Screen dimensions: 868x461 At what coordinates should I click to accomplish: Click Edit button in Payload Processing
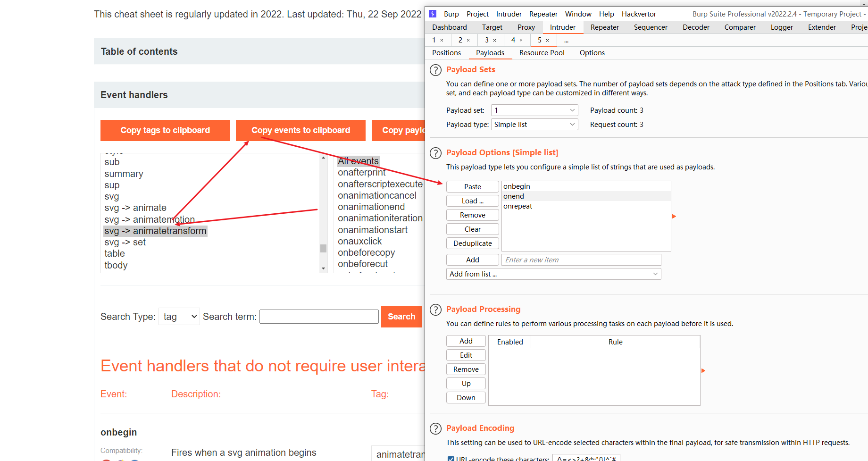[466, 355]
